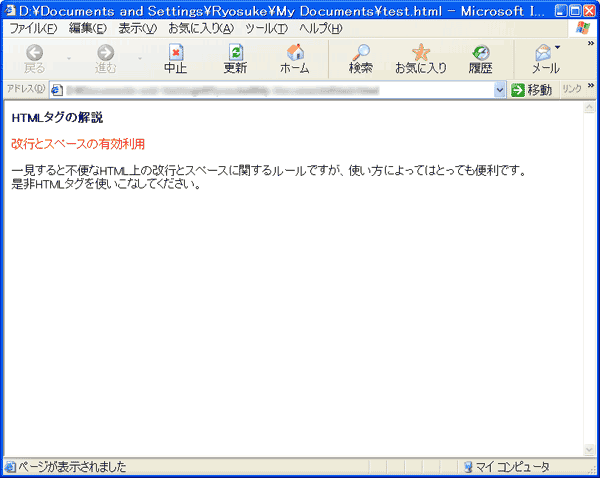
Task: Open the 検索 (Search) pane
Action: click(x=360, y=54)
